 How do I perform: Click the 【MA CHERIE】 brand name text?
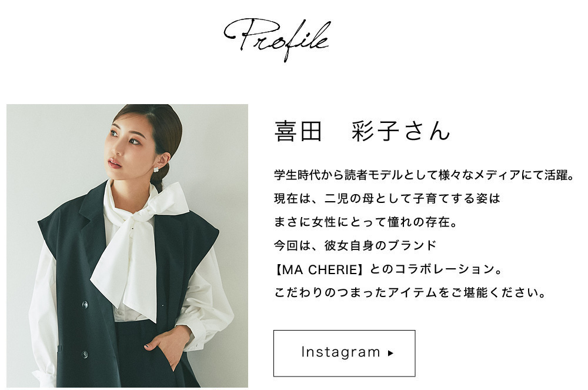tap(319, 269)
